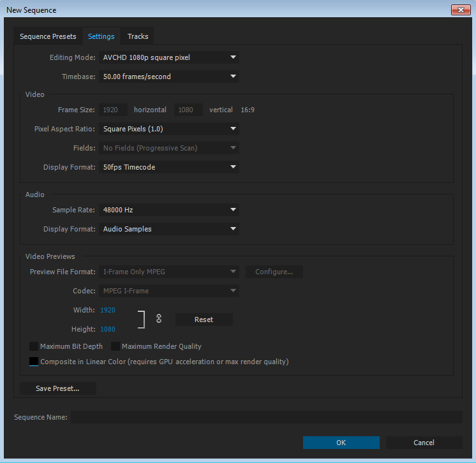Open the Preview File Format dropdown
The width and height of the screenshot is (476, 463).
coord(169,272)
